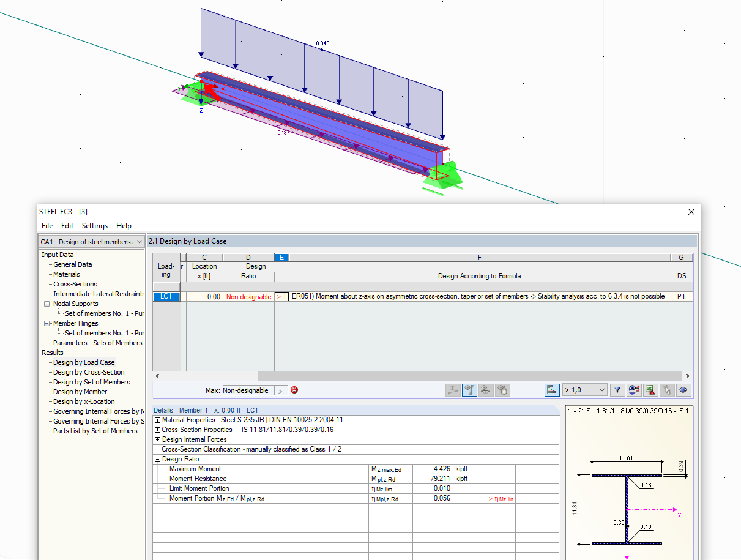Image resolution: width=741 pixels, height=560 pixels.
Task: Open the CA1 design case dropdown
Action: (92, 242)
